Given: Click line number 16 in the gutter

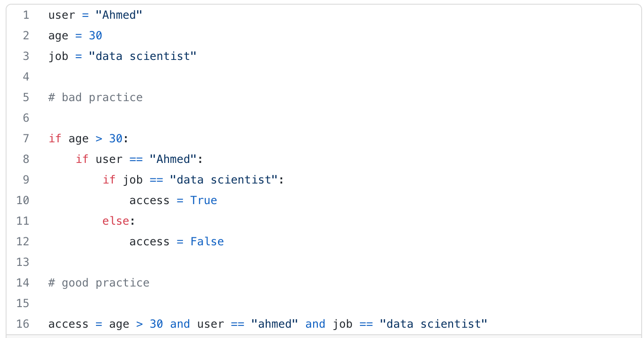Looking at the screenshot, I should pos(23,324).
